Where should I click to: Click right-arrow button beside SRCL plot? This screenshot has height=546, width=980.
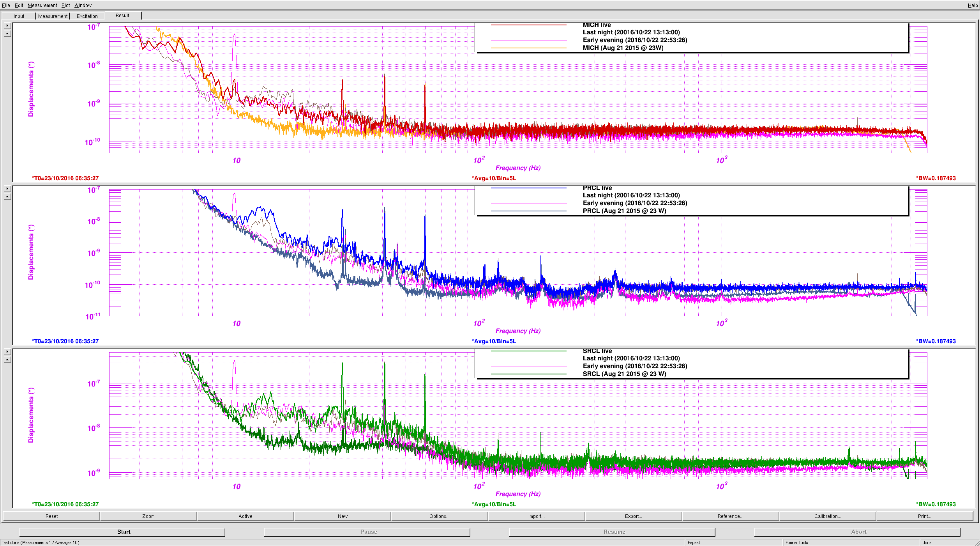(7, 352)
